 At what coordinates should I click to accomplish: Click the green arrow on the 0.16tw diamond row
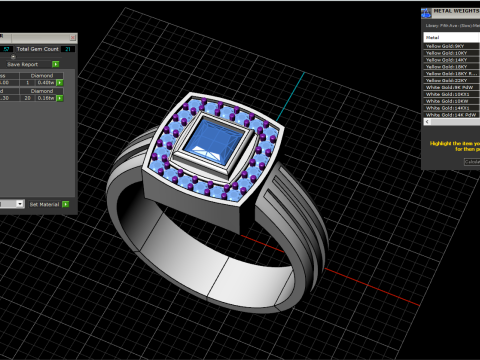pyautogui.click(x=60, y=98)
